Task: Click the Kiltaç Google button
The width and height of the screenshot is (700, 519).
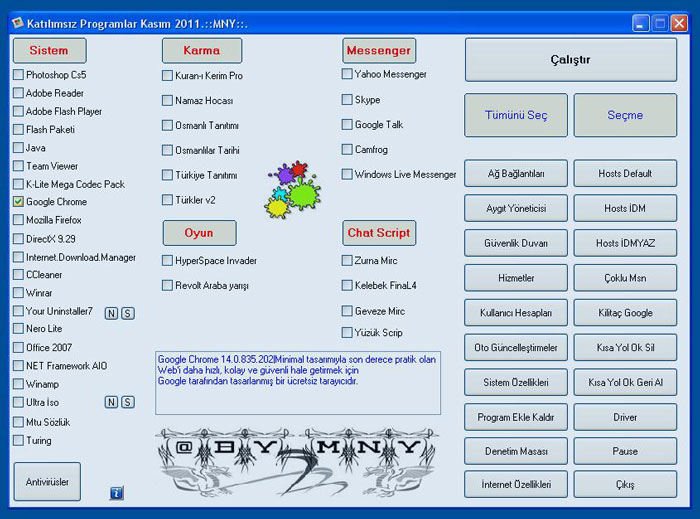Action: click(x=625, y=313)
